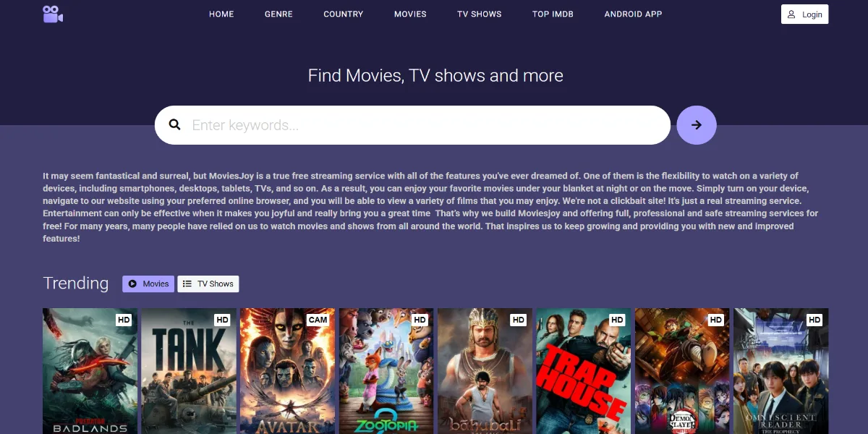The width and height of the screenshot is (868, 434).
Task: Open the ANDROID APP page
Action: [x=633, y=14]
